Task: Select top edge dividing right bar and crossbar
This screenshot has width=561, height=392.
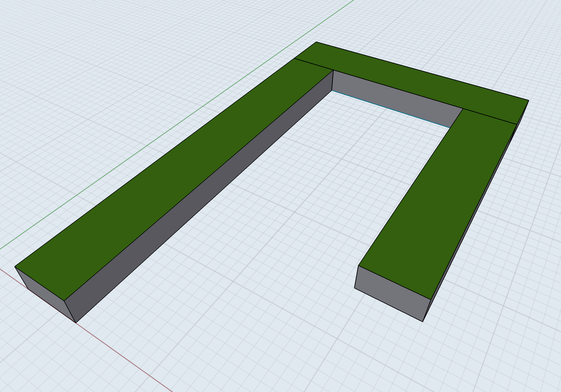Action: pyautogui.click(x=490, y=116)
